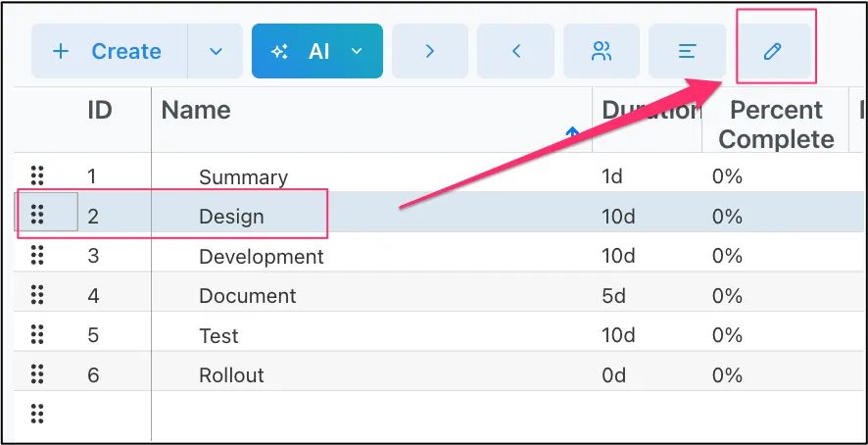Click the drag handle for Test row
Image resolution: width=868 pixels, height=445 pixels.
coord(37,334)
